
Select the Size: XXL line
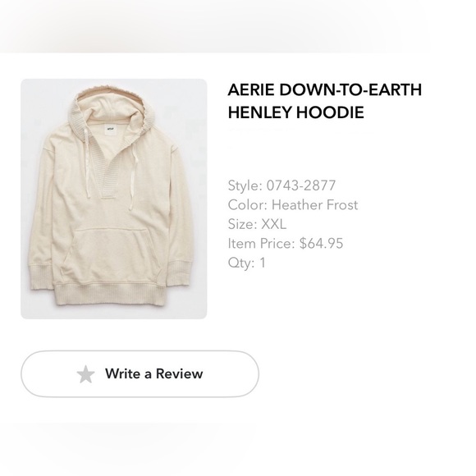257,224
